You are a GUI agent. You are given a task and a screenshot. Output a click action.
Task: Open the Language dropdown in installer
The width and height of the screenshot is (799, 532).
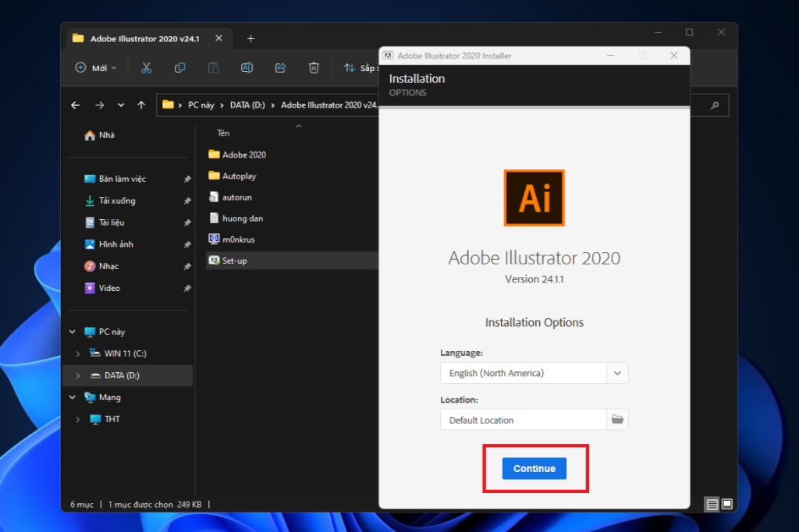(617, 373)
